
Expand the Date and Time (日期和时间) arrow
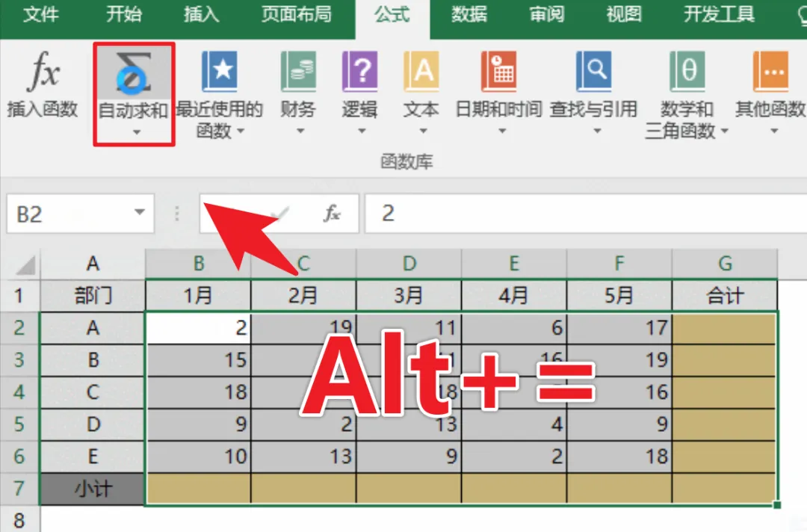click(502, 132)
